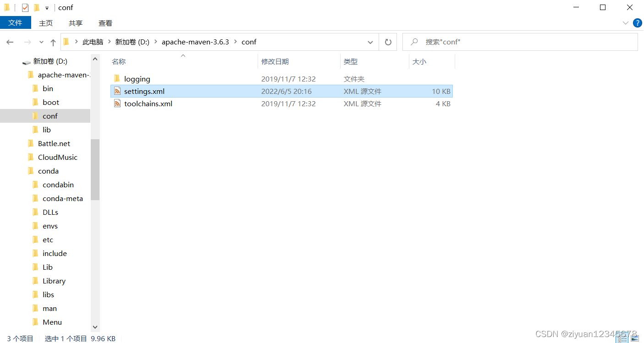
Task: Click the libs folder icon
Action: (35, 294)
